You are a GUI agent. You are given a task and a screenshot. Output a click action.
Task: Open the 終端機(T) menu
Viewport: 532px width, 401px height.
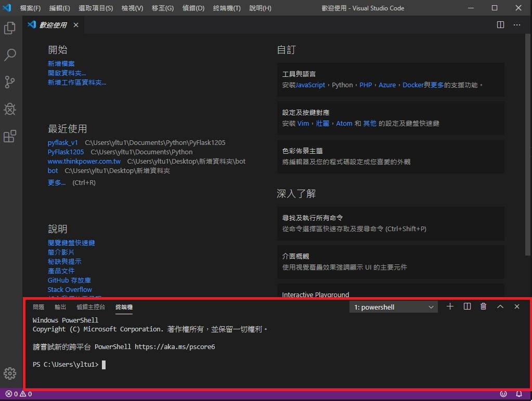coord(227,8)
